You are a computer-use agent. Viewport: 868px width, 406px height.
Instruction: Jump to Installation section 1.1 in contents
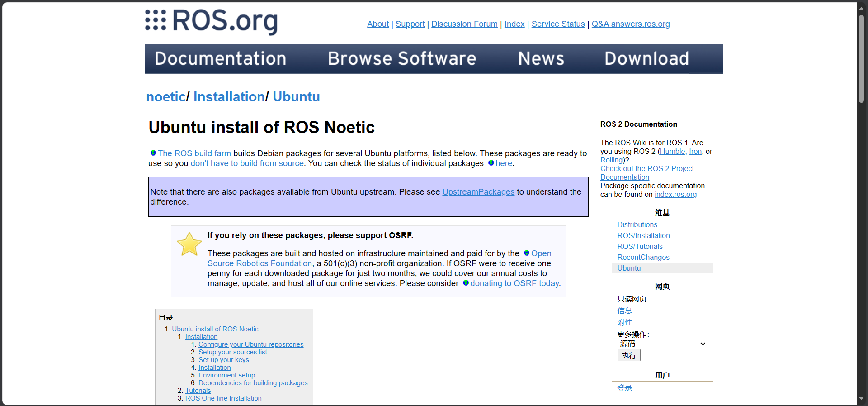point(201,337)
